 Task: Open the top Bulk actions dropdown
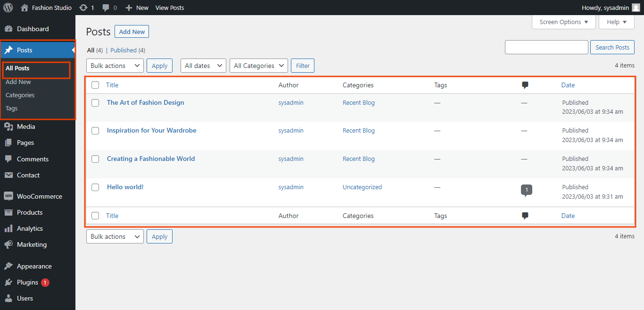[x=115, y=66]
